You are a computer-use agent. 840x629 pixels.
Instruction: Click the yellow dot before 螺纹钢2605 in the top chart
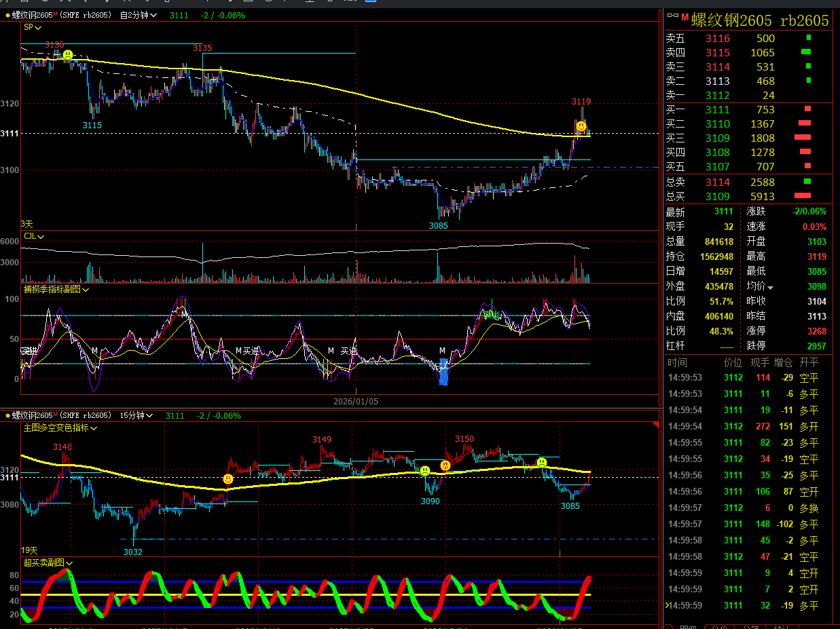tap(7, 15)
